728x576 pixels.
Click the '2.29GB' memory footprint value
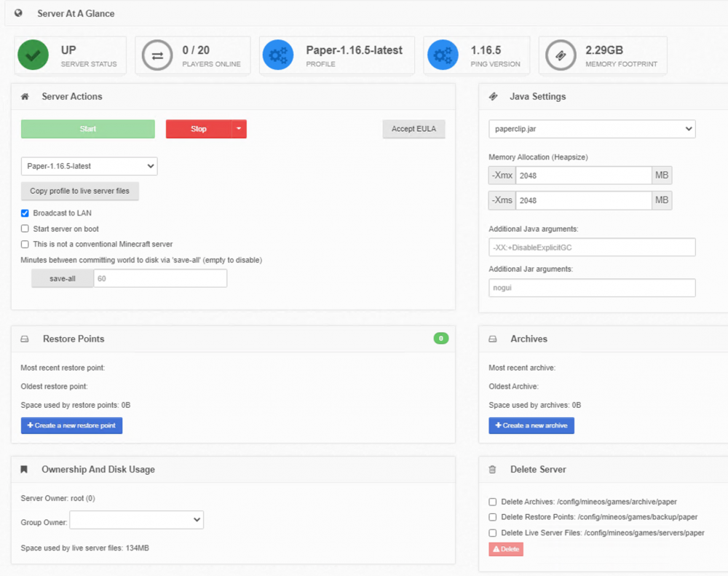point(604,50)
